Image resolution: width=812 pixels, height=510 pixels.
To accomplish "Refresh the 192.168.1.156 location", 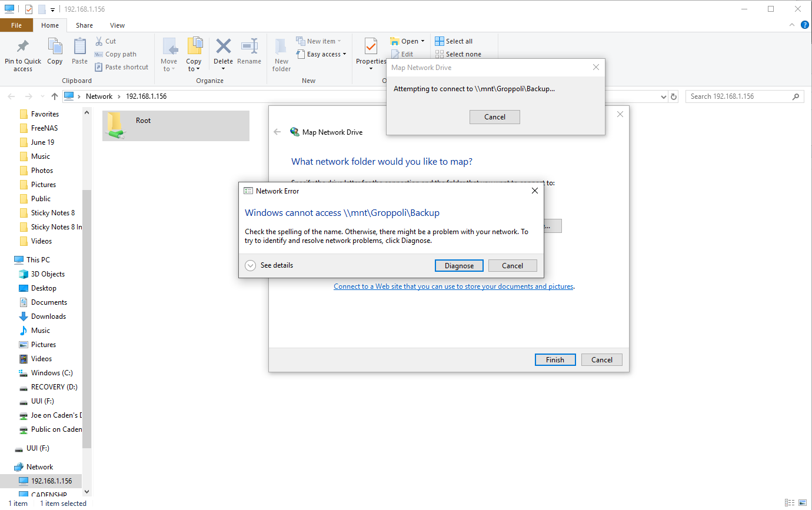I will (674, 96).
